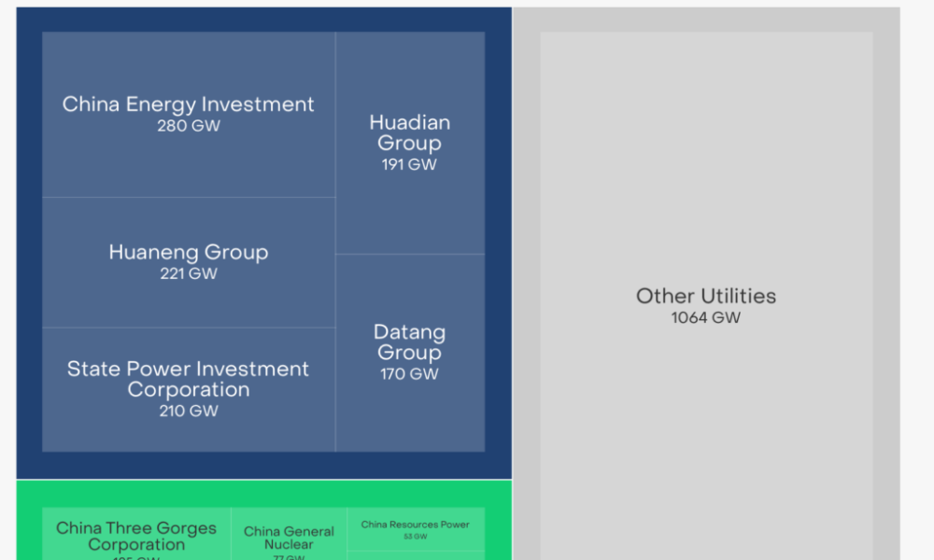The width and height of the screenshot is (934, 560).
Task: Click the 191 GW value label
Action: coord(409,164)
